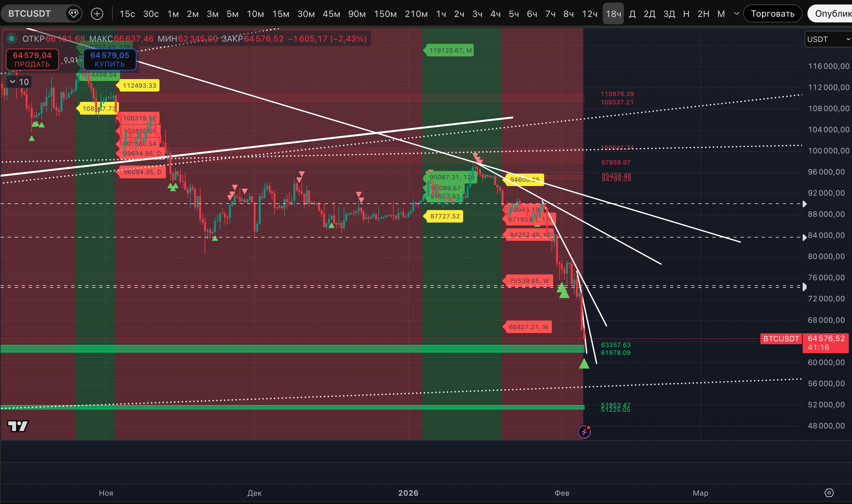Click the BTCUSDT symbol search field

29,13
